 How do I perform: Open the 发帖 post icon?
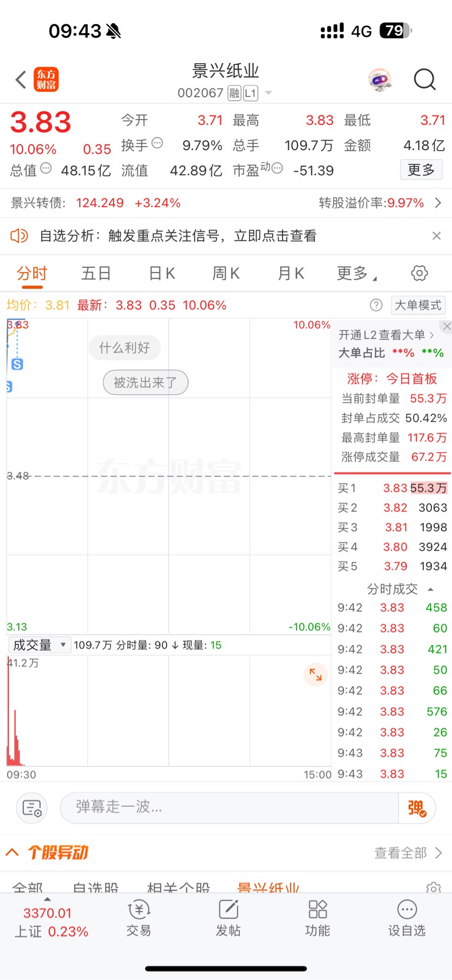click(228, 918)
